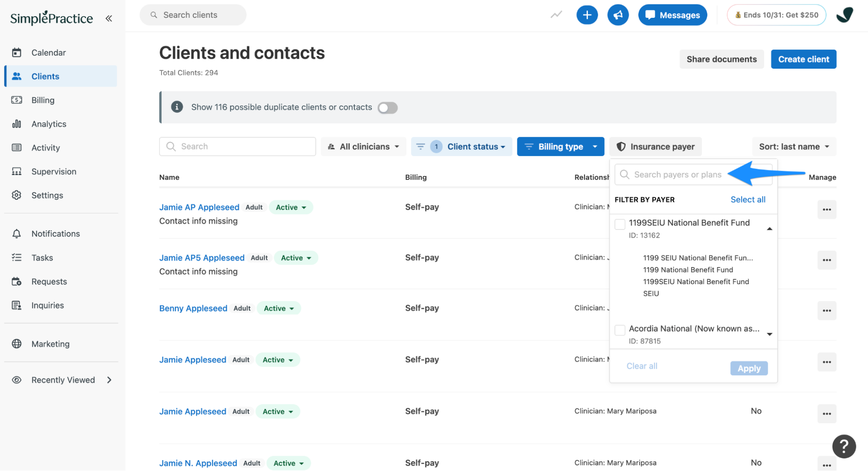Toggle show possible duplicate clients switch
868x471 pixels.
tap(387, 108)
